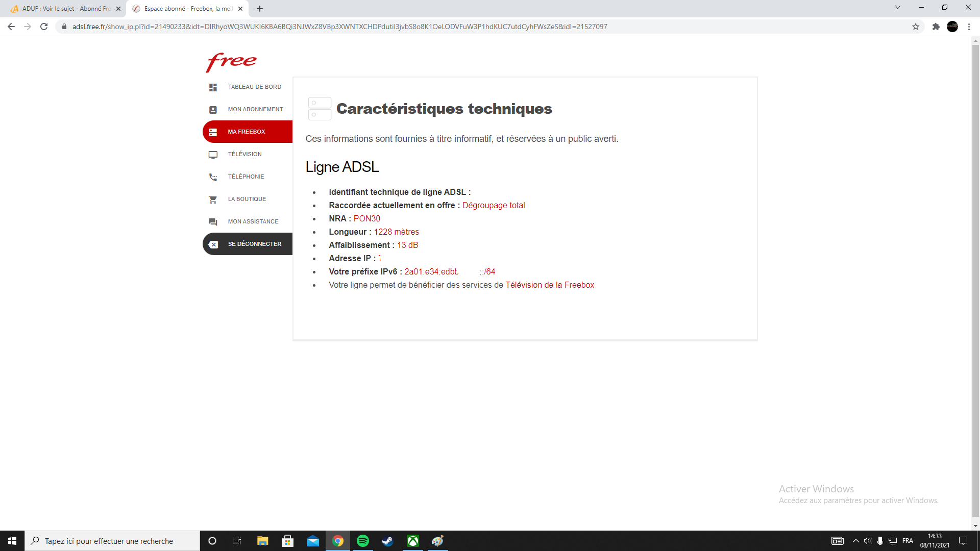
Task: Open the Chrome extensions puzzle icon
Action: 936,27
